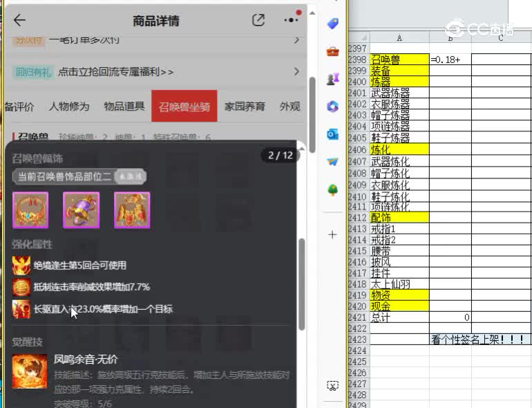The width and height of the screenshot is (532, 408).
Task: Go back with the left arrow icon
Action: [x=19, y=20]
